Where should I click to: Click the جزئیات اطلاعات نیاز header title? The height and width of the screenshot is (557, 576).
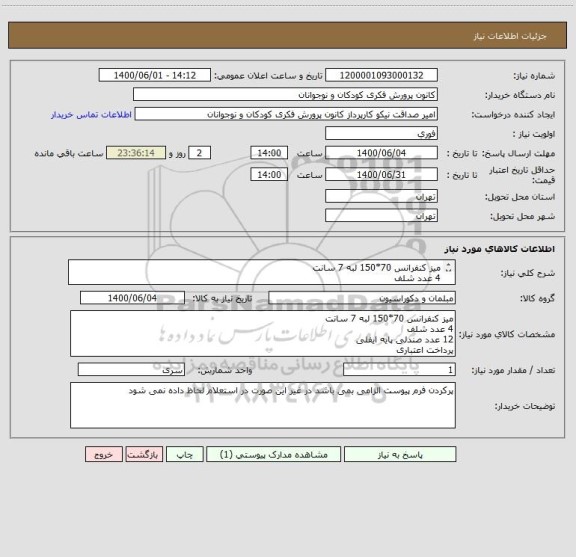(510, 36)
